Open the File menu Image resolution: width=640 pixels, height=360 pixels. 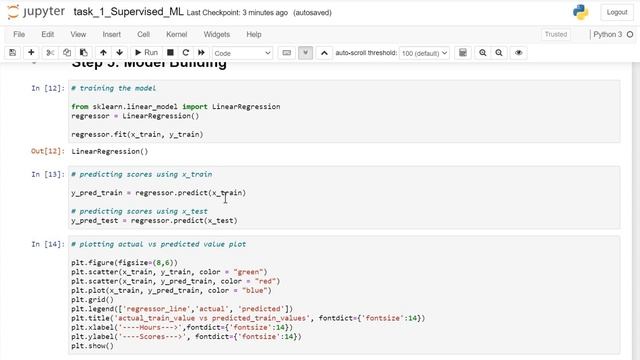19,34
